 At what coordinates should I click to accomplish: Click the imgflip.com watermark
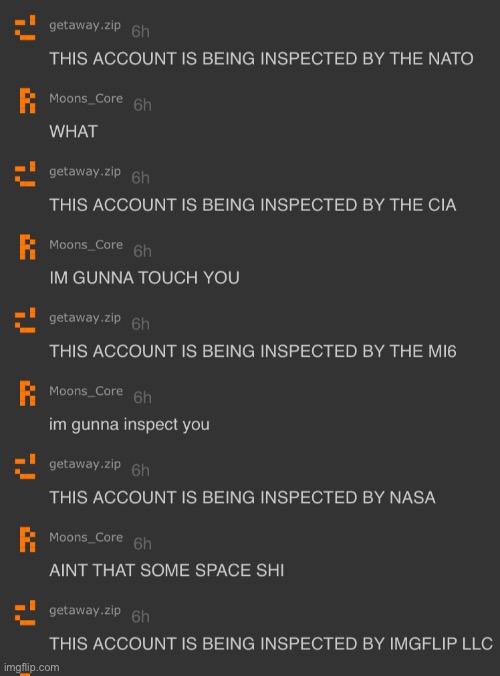pyautogui.click(x=31, y=667)
